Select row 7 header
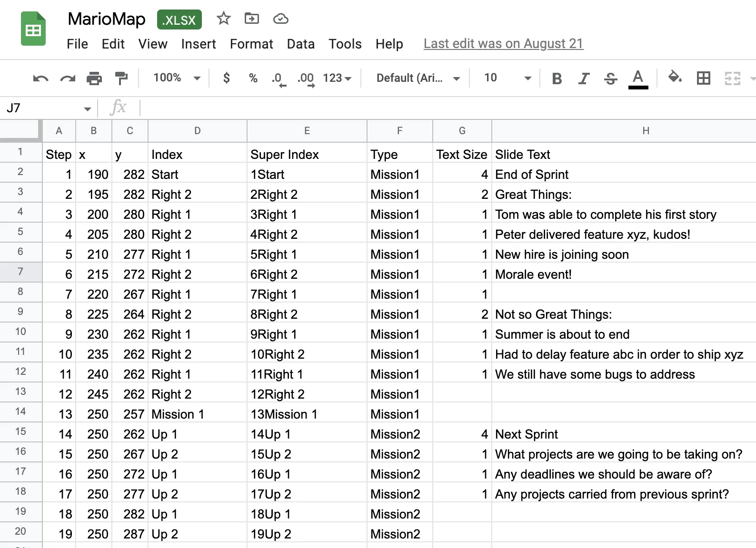756x548 pixels. (20, 272)
